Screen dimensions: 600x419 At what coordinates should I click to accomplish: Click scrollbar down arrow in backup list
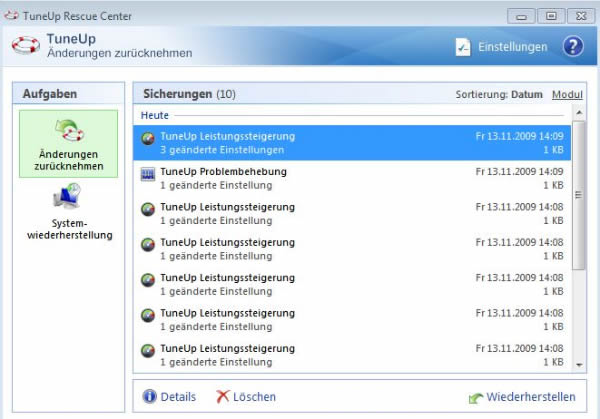pyautogui.click(x=579, y=365)
